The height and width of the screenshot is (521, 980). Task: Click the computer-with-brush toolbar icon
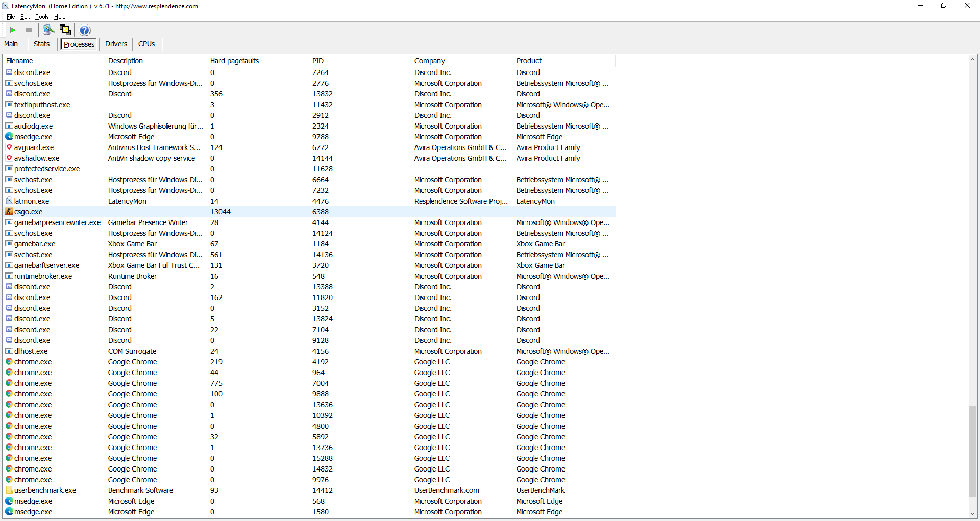pyautogui.click(x=48, y=30)
